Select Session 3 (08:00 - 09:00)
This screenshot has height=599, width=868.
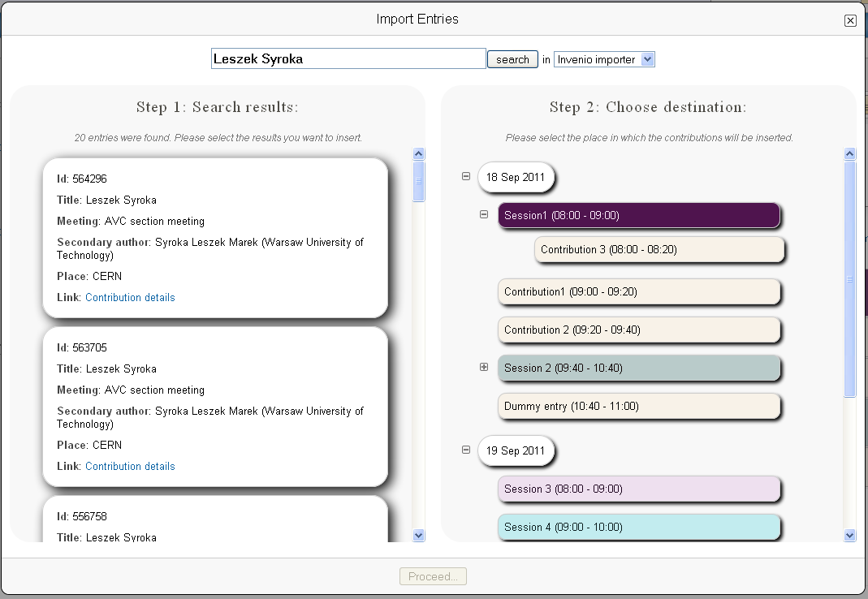[x=639, y=489]
